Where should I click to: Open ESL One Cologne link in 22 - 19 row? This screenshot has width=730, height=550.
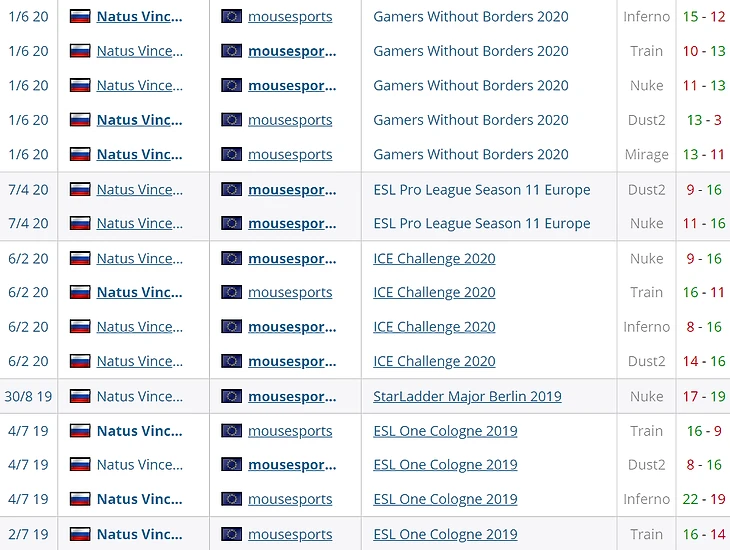point(445,499)
